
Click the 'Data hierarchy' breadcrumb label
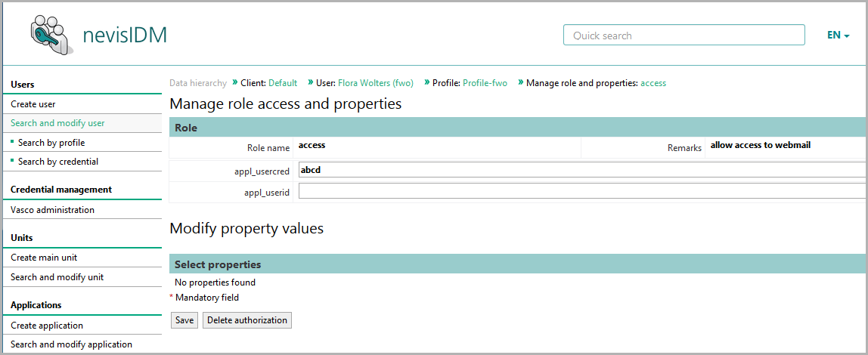tap(197, 83)
